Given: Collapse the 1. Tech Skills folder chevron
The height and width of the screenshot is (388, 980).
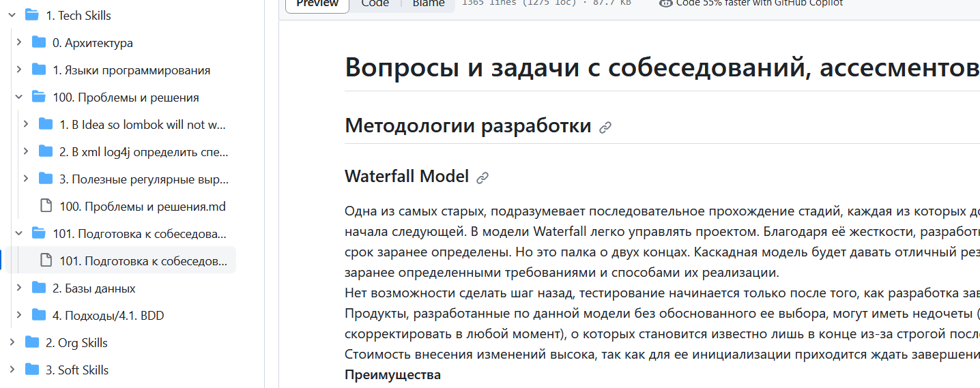Looking at the screenshot, I should click(12, 15).
